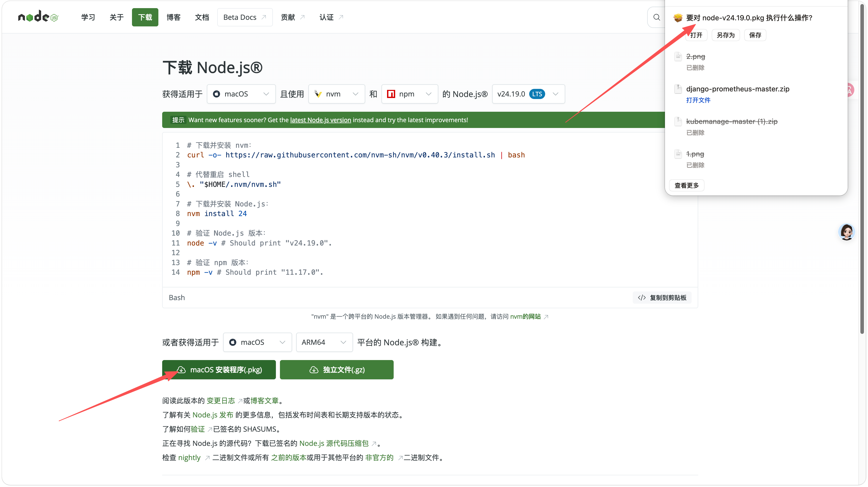Viewport: 868px width, 487px height.
Task: Click 查看更多 in downloads panel
Action: point(686,185)
